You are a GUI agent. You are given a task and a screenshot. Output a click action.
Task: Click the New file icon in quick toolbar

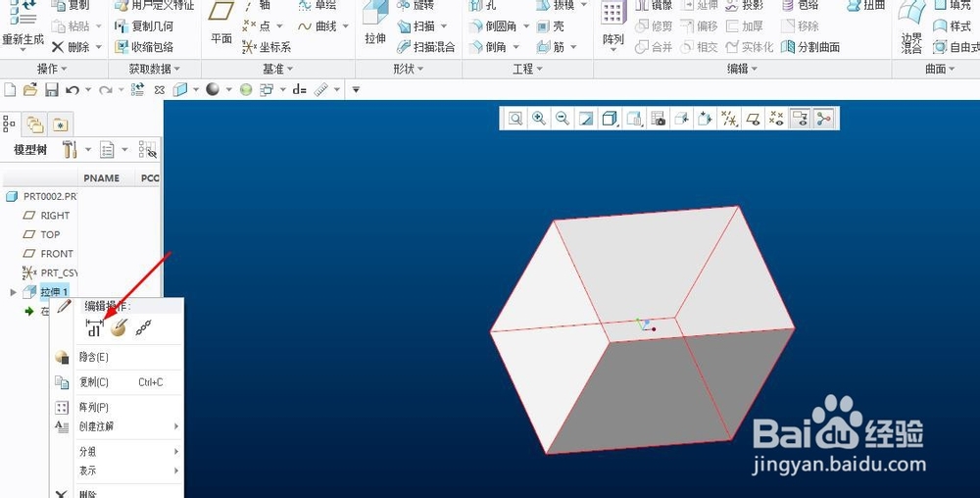10,89
